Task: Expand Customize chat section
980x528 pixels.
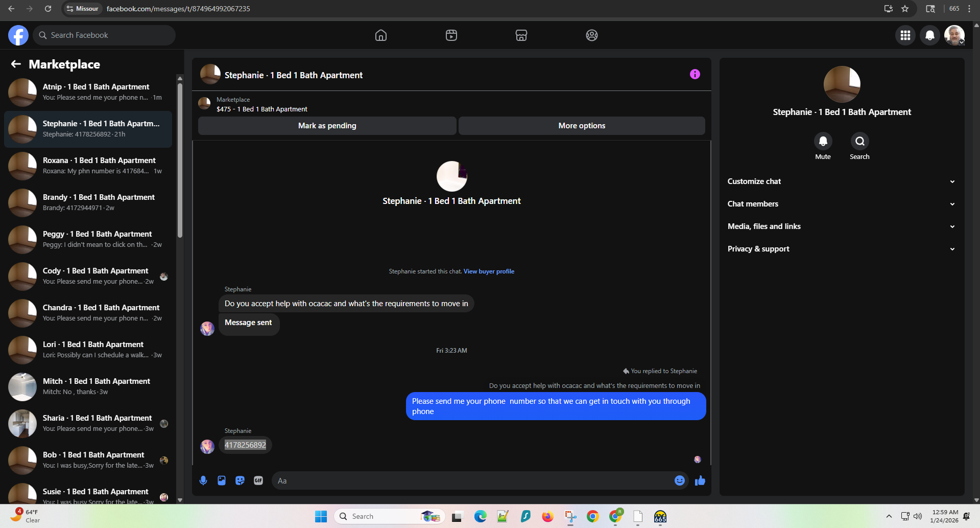Action: [x=842, y=181]
